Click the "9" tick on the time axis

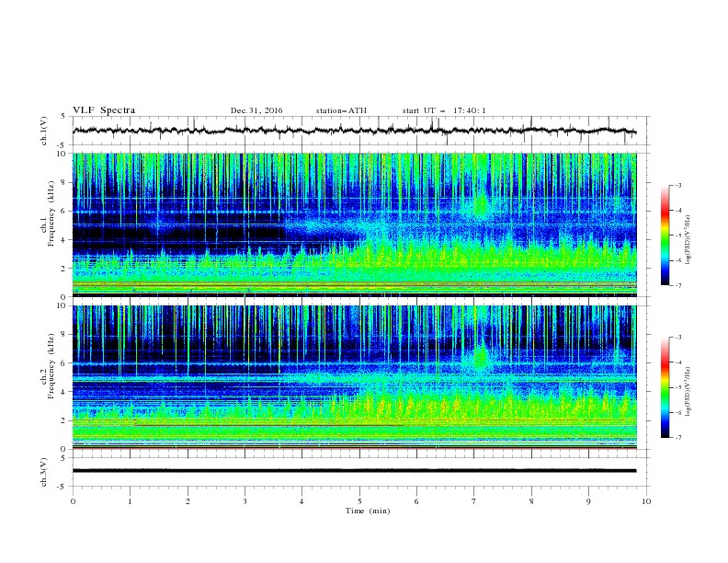588,501
